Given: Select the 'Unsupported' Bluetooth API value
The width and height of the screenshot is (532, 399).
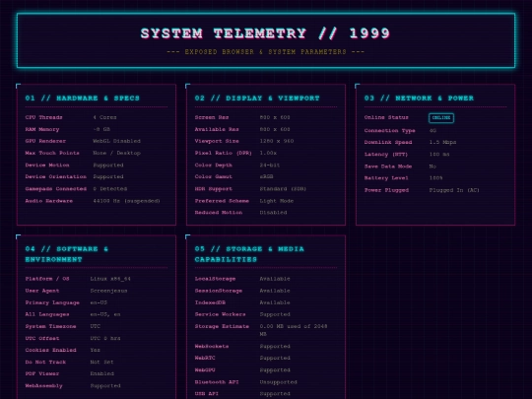Looking at the screenshot, I should point(278,382).
